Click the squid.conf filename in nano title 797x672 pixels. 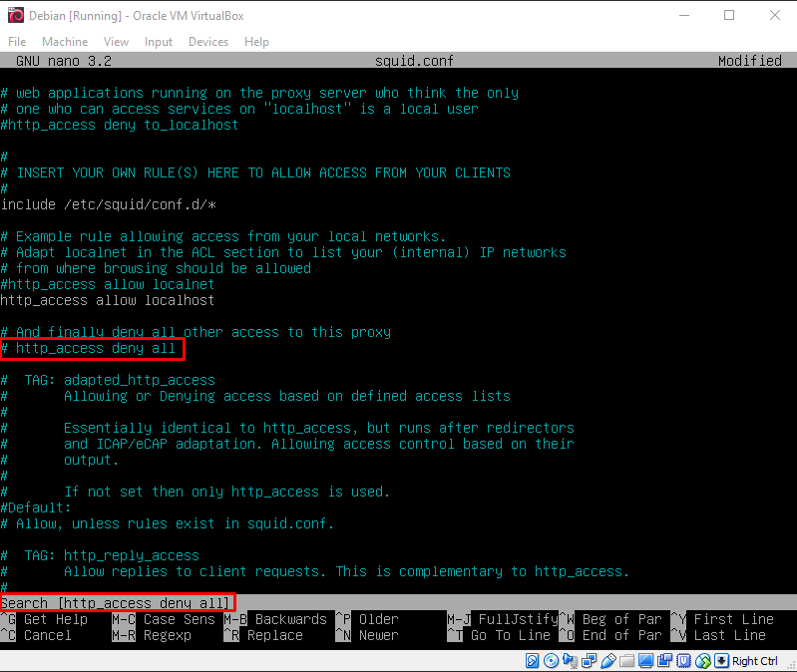(x=414, y=61)
